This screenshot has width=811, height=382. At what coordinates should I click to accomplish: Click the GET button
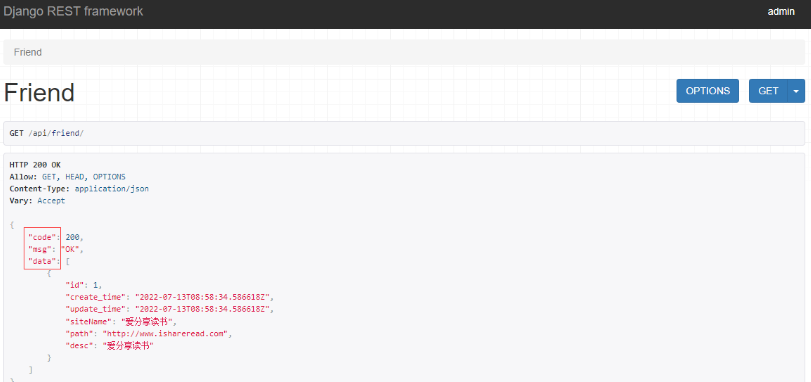tap(768, 91)
